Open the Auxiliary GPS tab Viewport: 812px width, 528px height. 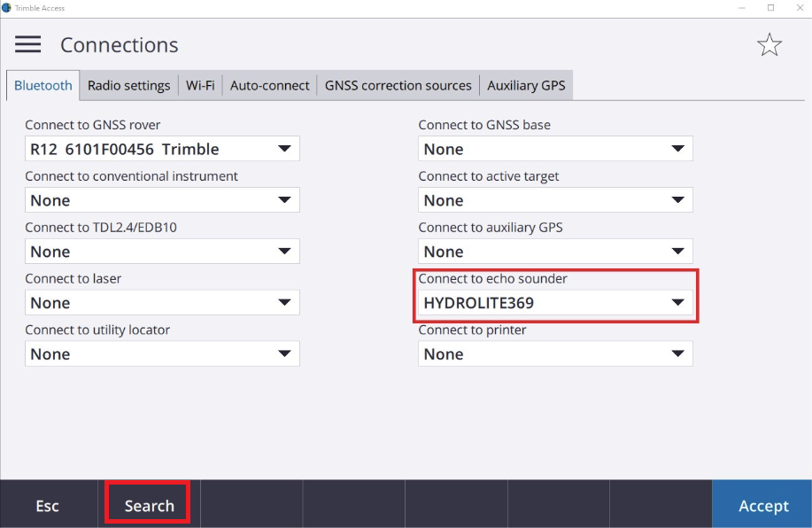coord(526,86)
